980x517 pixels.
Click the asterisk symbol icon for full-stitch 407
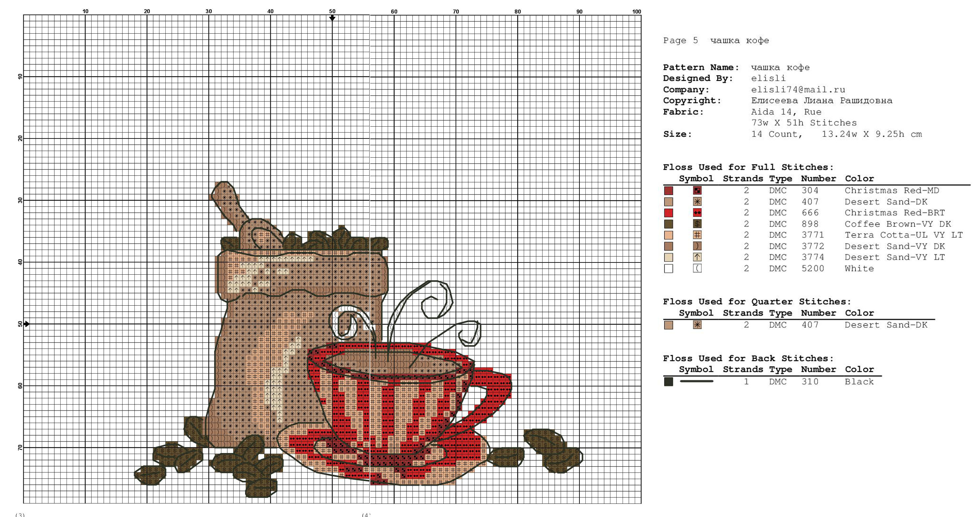(697, 201)
